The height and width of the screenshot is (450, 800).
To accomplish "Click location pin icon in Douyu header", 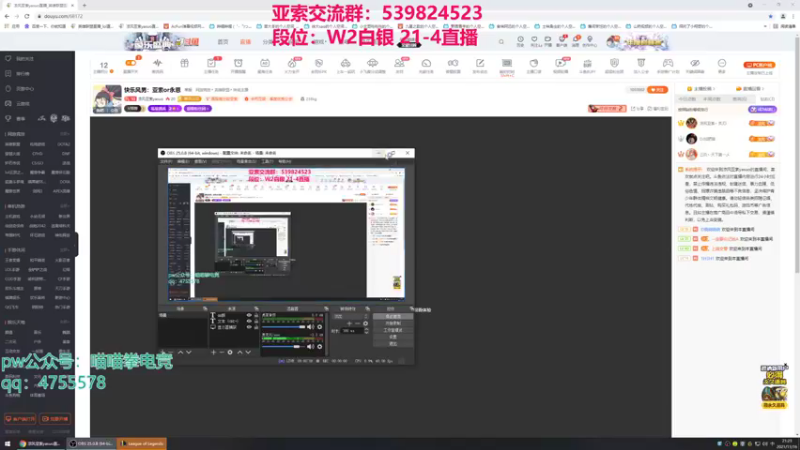I will [590, 39].
